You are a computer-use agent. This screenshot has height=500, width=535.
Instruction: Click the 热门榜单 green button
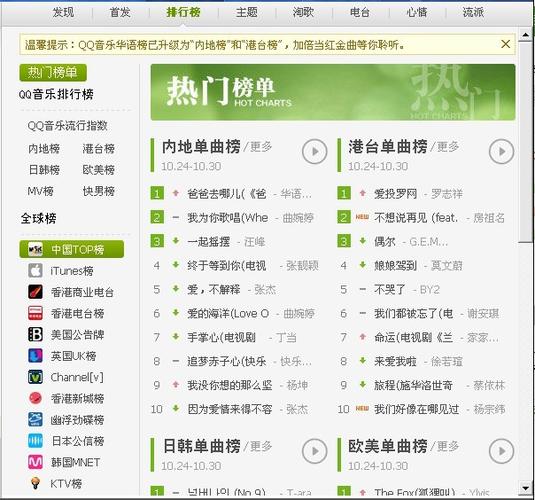click(x=53, y=73)
